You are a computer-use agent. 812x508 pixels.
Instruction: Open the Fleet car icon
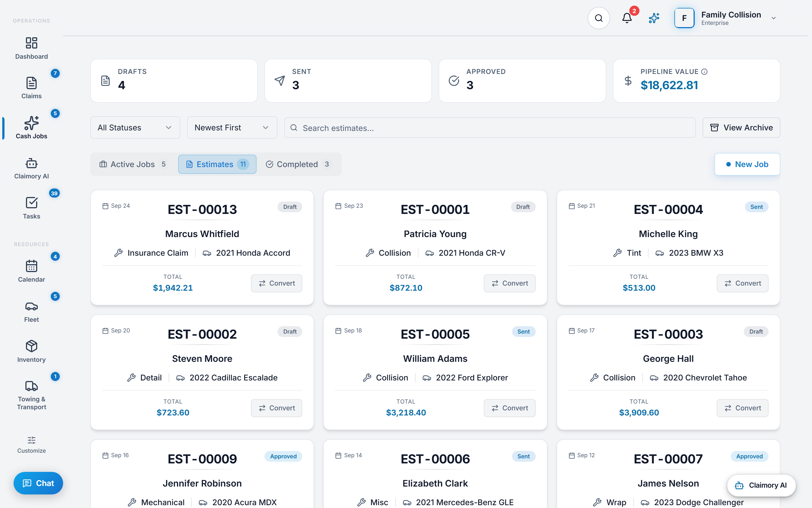(x=32, y=306)
